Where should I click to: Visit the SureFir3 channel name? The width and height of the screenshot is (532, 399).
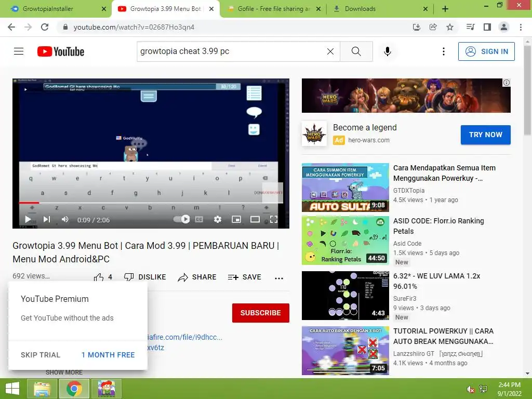[405, 299]
